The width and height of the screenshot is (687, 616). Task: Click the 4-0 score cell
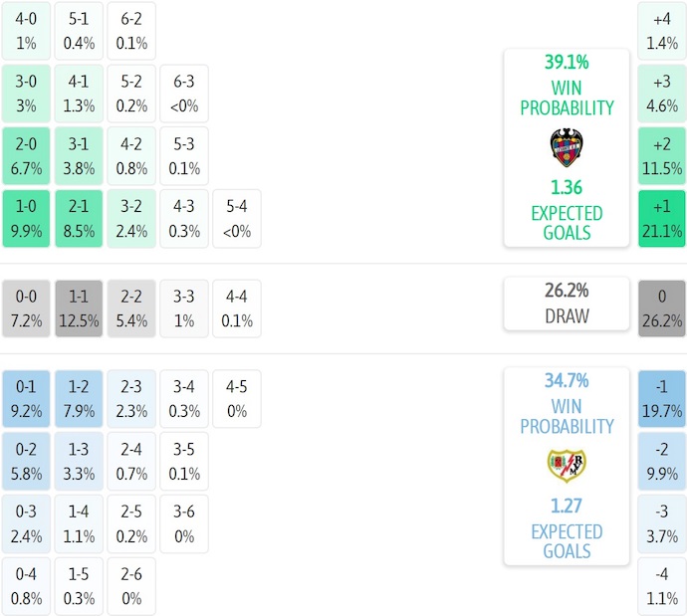[x=26, y=30]
